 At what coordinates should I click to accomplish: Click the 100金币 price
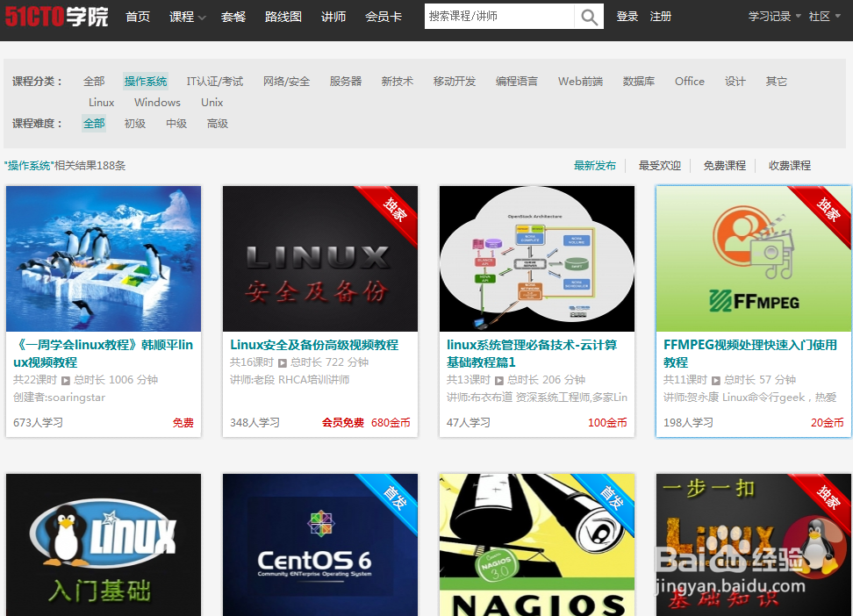(607, 422)
